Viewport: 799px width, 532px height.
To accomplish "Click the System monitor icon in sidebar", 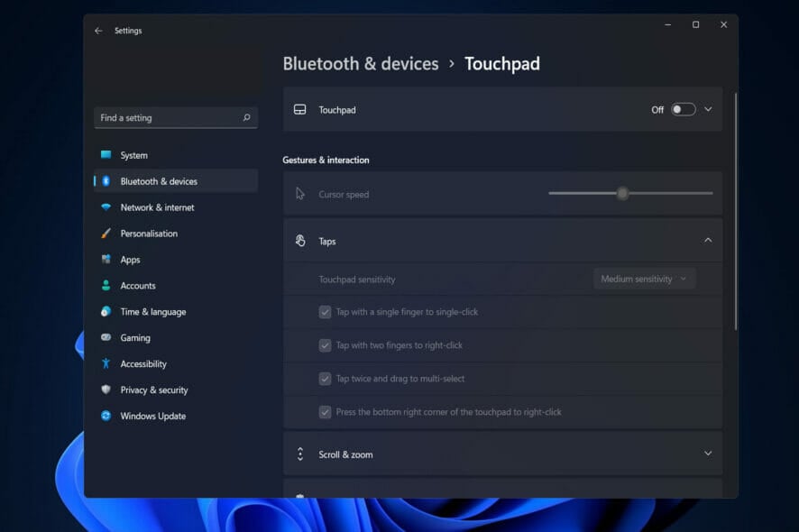I will (106, 155).
